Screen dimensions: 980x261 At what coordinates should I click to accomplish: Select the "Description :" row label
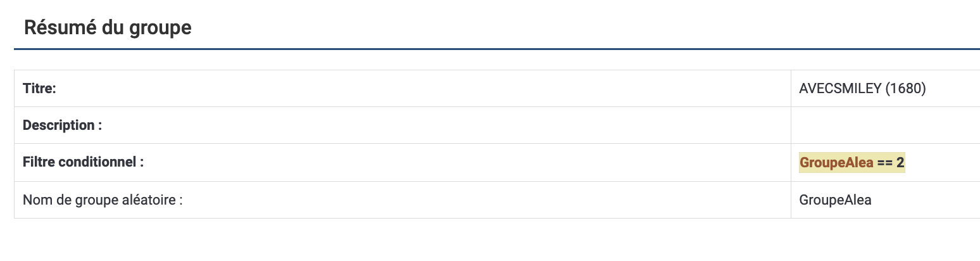(62, 125)
